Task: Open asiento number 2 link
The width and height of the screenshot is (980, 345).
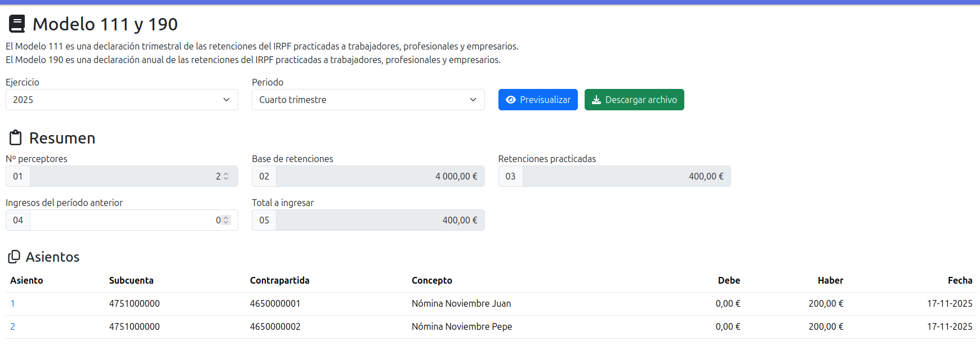Action: click(12, 326)
